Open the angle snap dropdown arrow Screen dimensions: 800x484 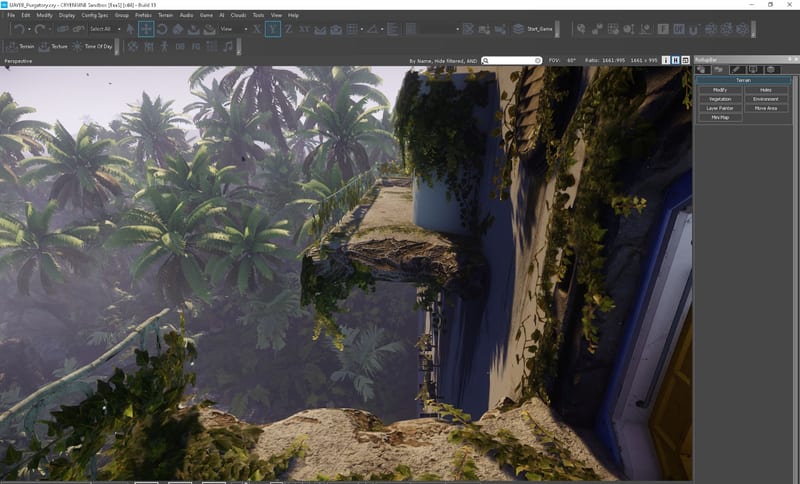pyautogui.click(x=382, y=29)
